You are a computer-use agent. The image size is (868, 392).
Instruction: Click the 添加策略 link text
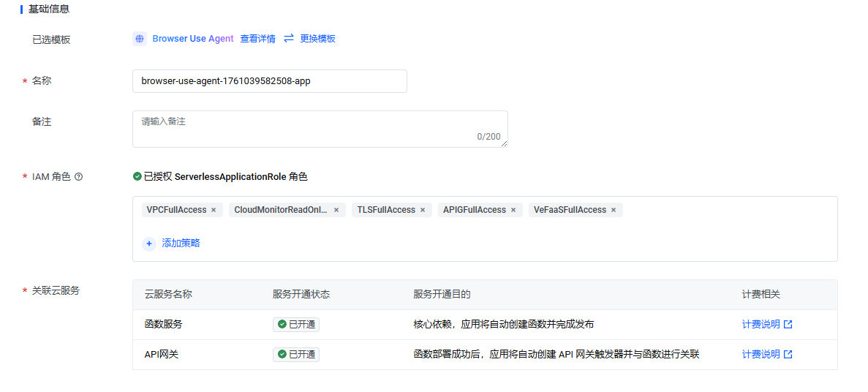coord(181,243)
